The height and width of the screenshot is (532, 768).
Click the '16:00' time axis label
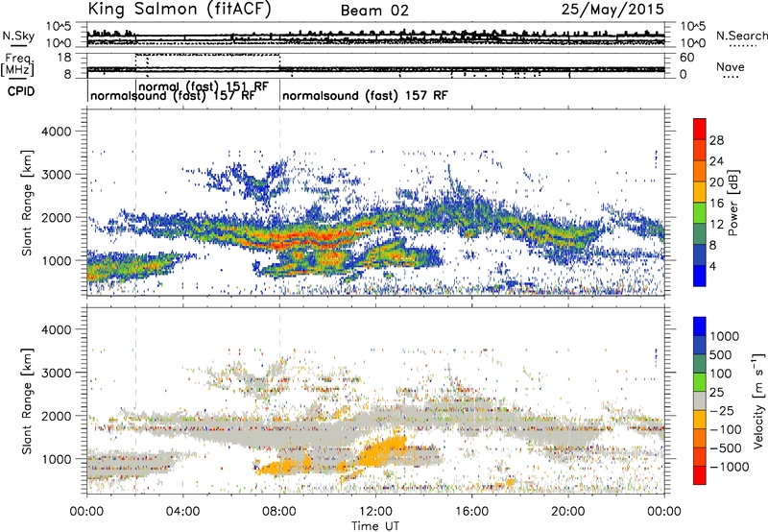[471, 512]
